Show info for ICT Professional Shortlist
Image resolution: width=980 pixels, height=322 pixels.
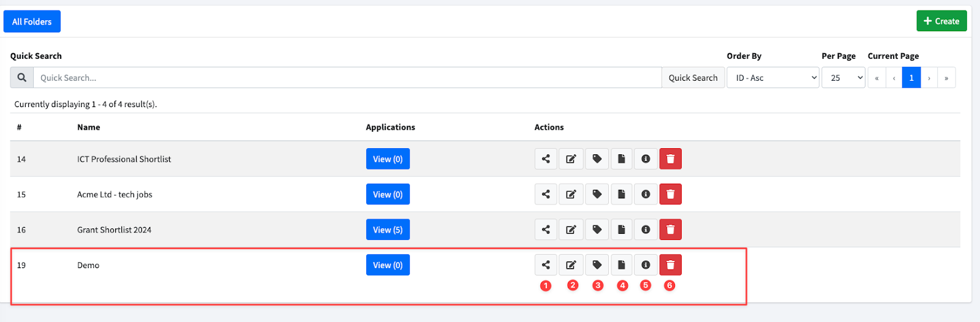(x=646, y=159)
